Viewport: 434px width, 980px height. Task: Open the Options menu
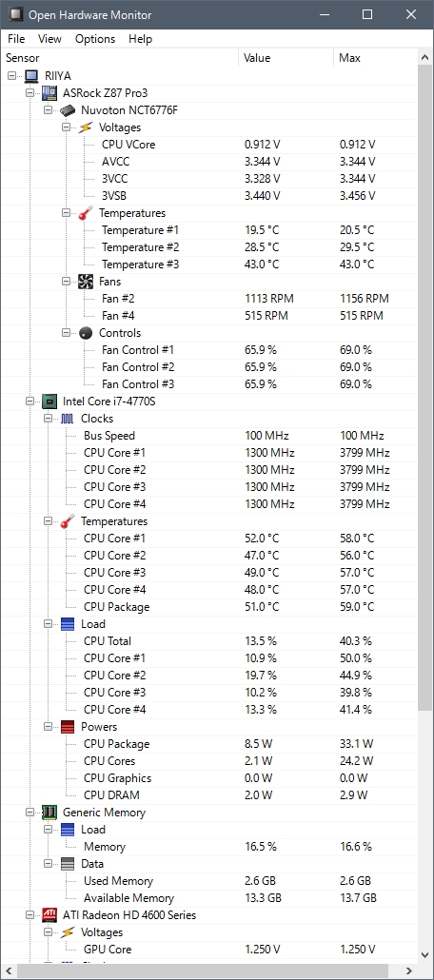[95, 39]
